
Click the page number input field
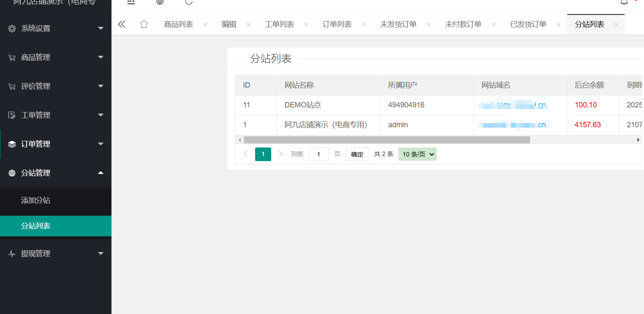[318, 155]
